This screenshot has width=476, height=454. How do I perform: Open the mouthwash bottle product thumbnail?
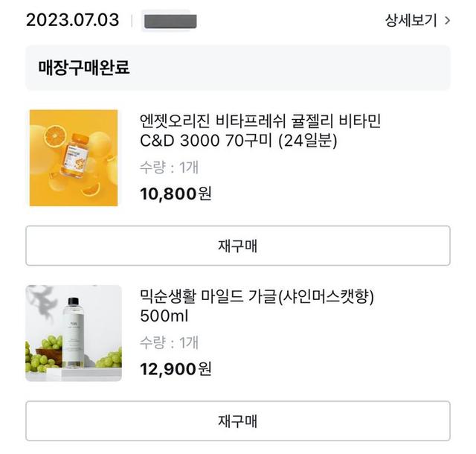point(74,333)
